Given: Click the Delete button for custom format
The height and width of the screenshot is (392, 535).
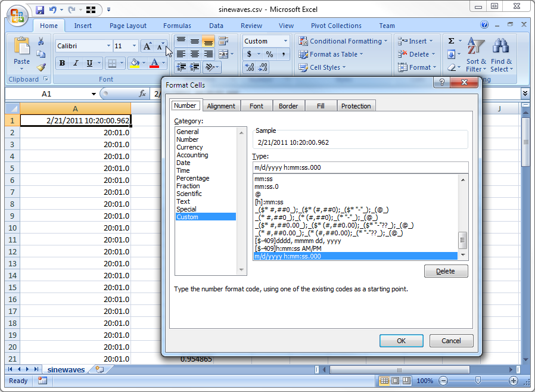Looking at the screenshot, I should click(x=446, y=271).
